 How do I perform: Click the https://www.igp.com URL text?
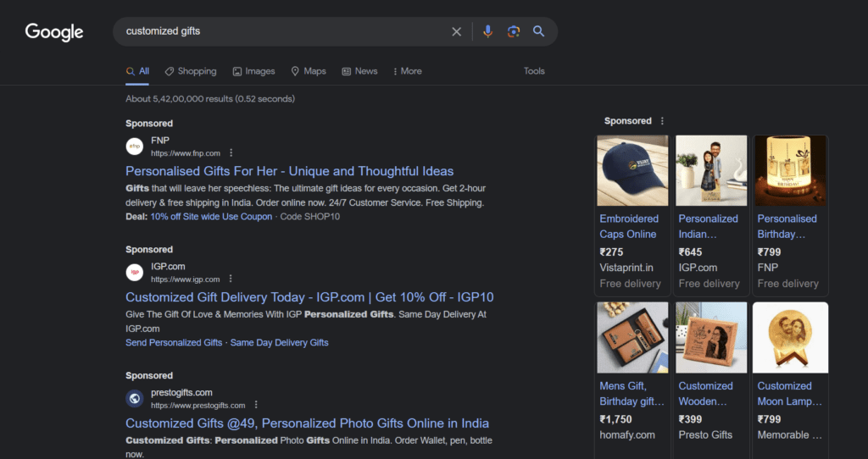click(186, 279)
